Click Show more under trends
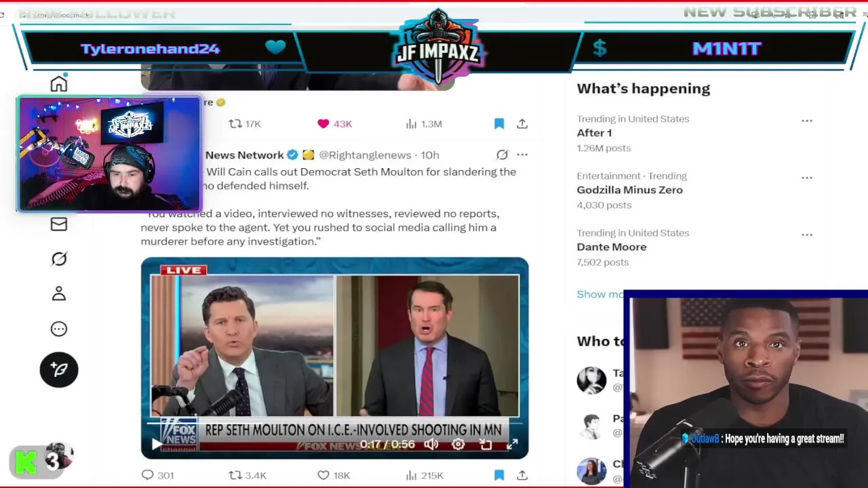Image resolution: width=868 pixels, height=488 pixels. [x=600, y=294]
